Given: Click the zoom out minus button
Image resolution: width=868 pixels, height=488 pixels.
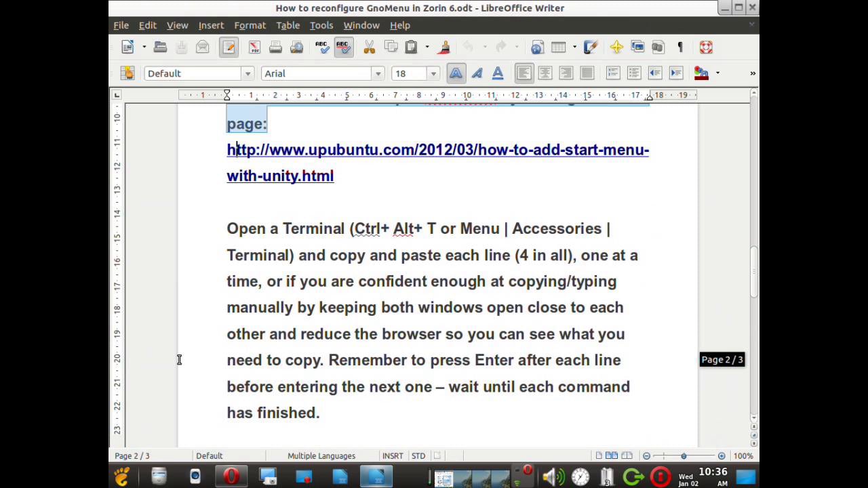Looking at the screenshot, I should 646,455.
